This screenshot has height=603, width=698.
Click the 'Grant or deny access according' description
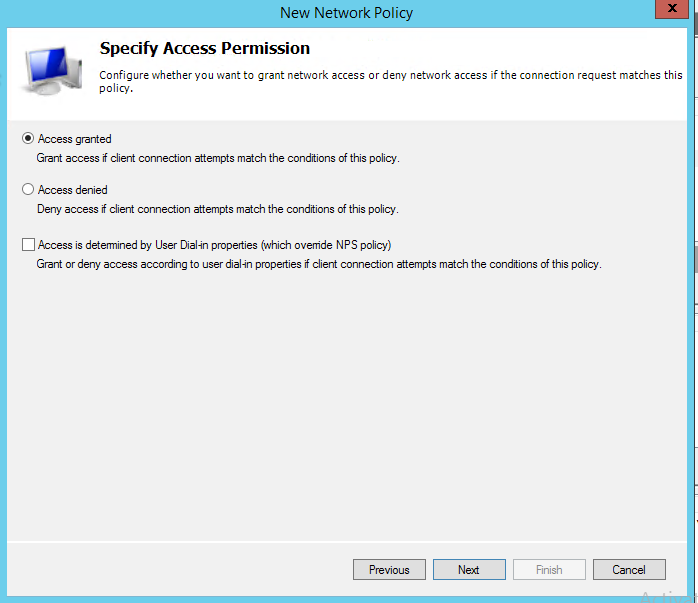coord(318,264)
